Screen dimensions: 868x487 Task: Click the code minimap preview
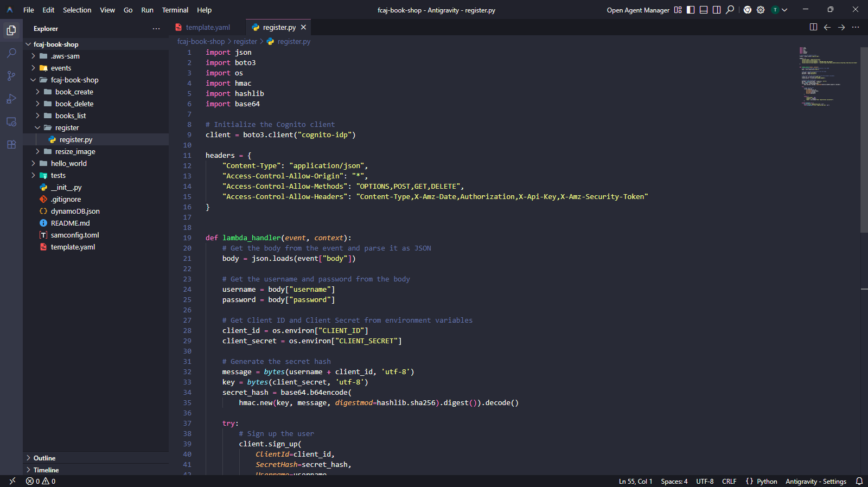pos(828,76)
